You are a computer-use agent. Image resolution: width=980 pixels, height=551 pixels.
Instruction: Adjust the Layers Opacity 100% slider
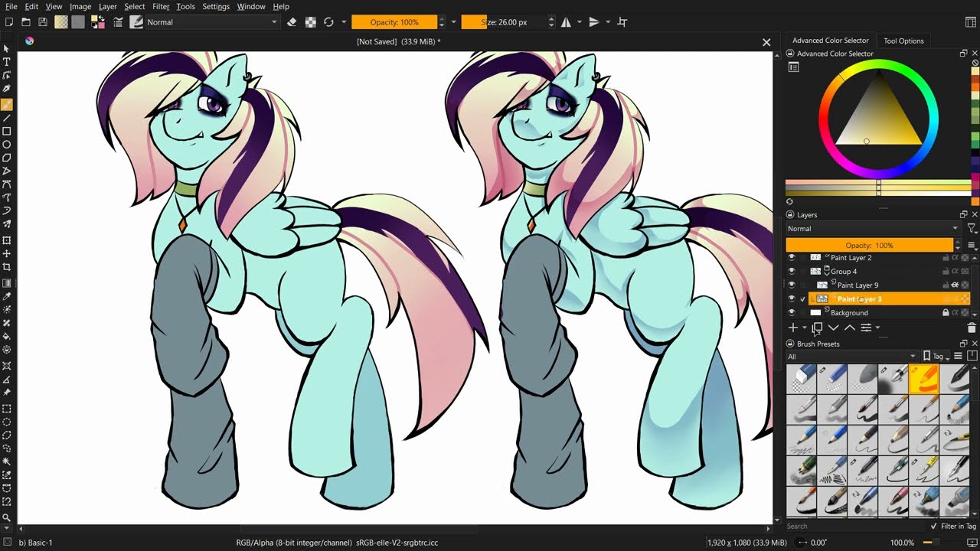(869, 246)
